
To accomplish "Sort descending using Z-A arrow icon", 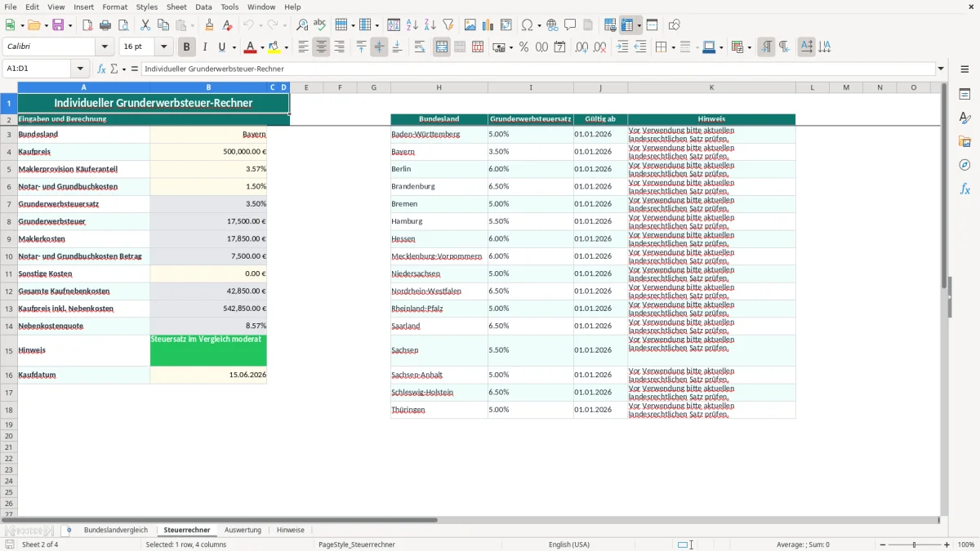I will [430, 25].
